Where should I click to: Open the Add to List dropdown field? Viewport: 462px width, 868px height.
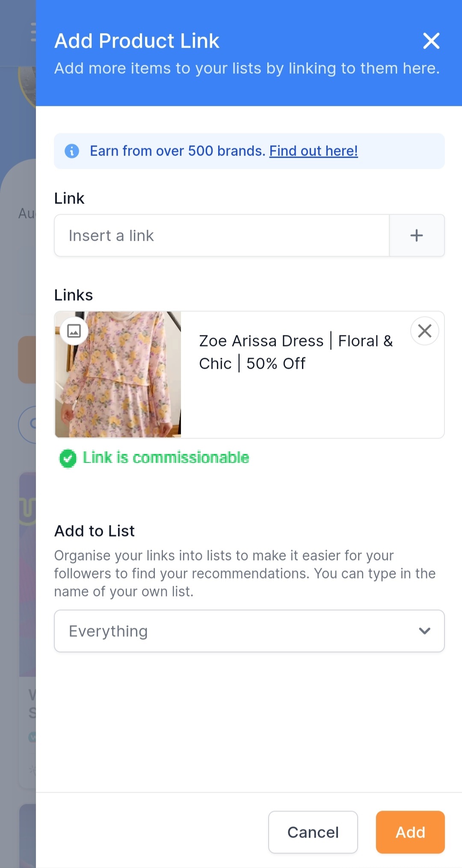pyautogui.click(x=249, y=631)
